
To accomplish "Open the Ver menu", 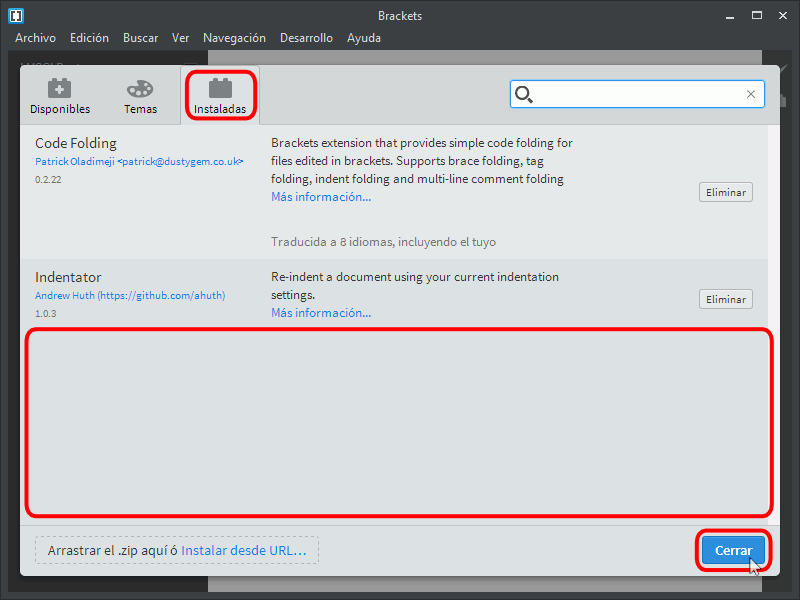I will pyautogui.click(x=181, y=38).
